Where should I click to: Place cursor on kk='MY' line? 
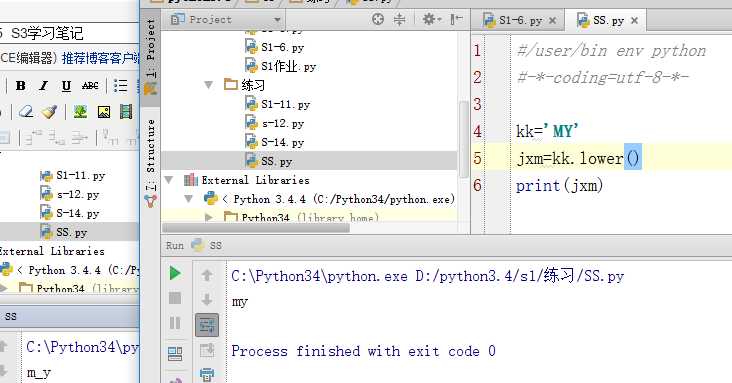(547, 131)
